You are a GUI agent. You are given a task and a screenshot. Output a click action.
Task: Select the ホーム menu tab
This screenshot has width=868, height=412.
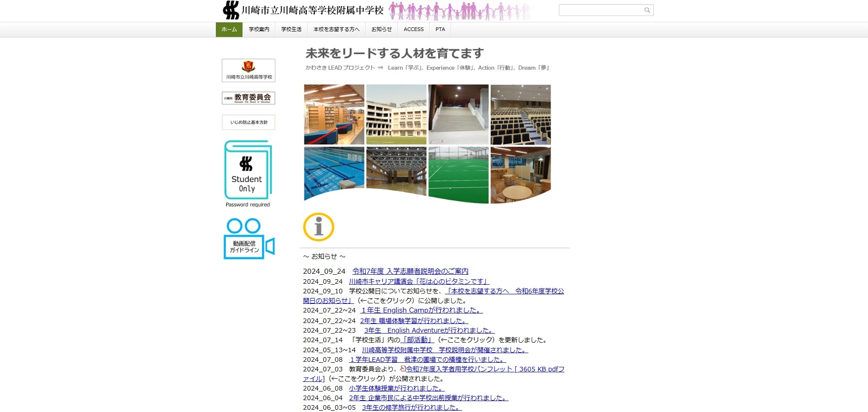click(x=229, y=29)
